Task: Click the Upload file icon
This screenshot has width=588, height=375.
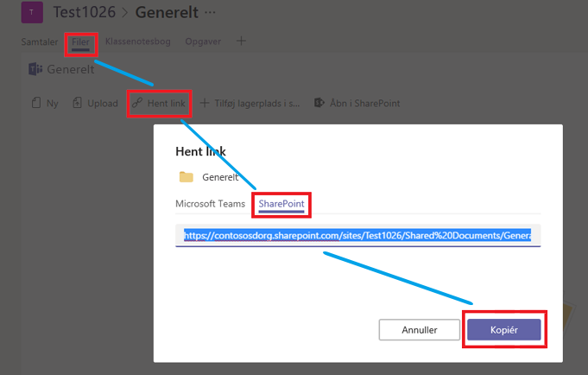Action: [77, 103]
